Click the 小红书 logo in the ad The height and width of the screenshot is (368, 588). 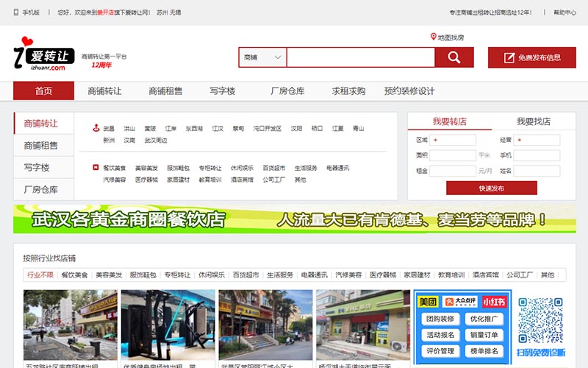[x=494, y=302]
